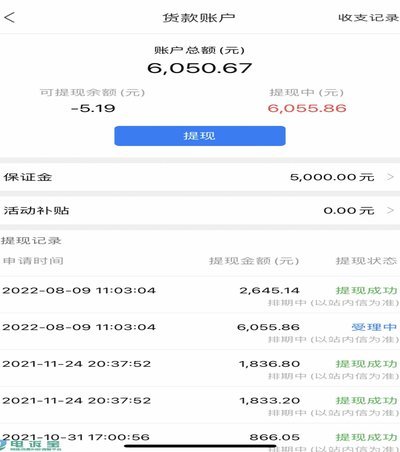This screenshot has height=452, width=400.
Task: Expand the 保证金 chevron arrow
Action: click(x=390, y=177)
